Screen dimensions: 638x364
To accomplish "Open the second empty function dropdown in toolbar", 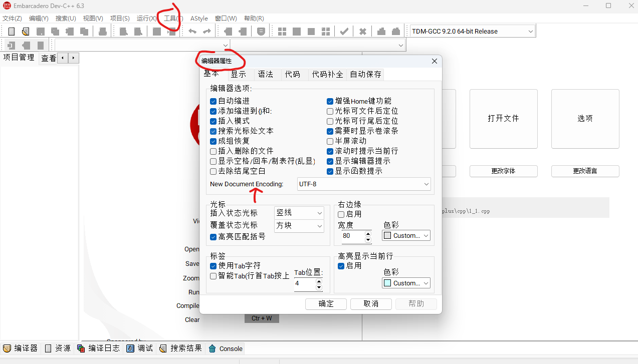I will 318,45.
